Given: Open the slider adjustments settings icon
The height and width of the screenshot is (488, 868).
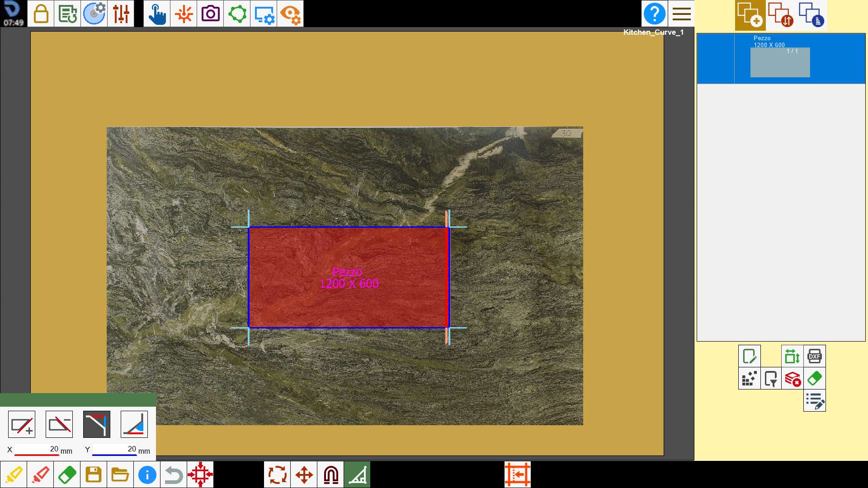Looking at the screenshot, I should [121, 14].
